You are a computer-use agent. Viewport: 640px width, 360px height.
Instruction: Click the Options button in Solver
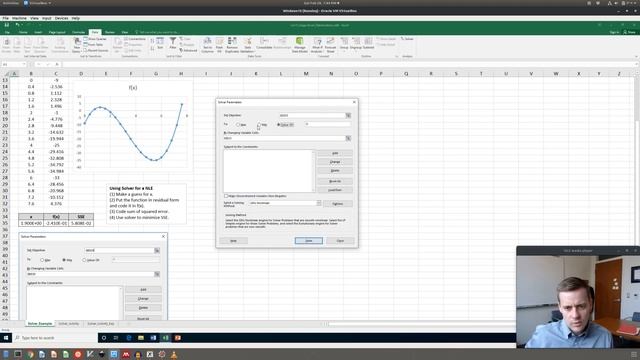point(338,204)
